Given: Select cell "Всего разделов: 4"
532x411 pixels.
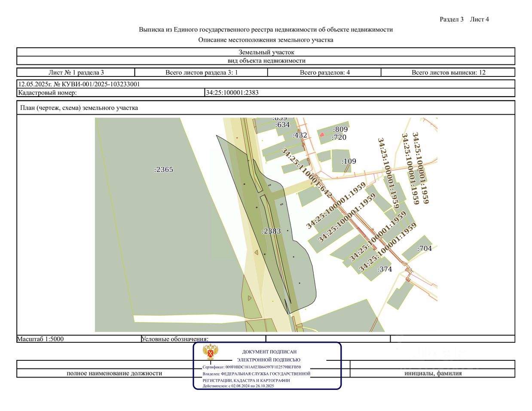Looking at the screenshot, I should [324, 73].
